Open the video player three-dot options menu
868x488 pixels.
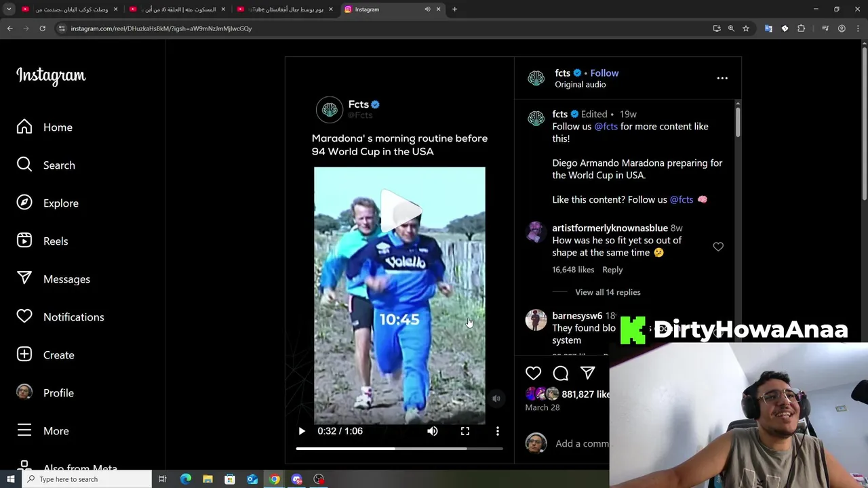click(498, 431)
